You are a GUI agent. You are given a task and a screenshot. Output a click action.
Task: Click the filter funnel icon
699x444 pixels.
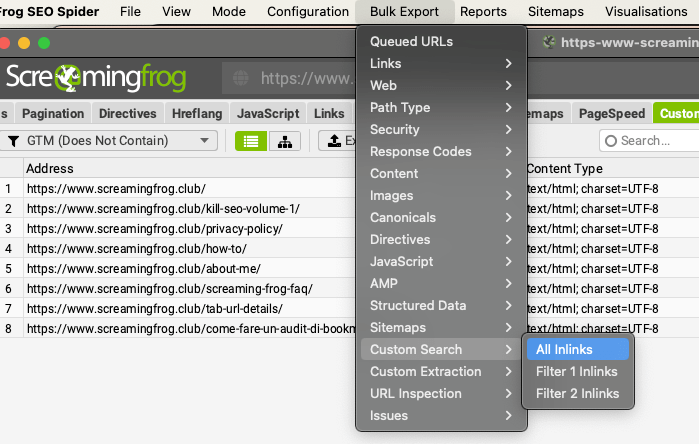[13, 141]
